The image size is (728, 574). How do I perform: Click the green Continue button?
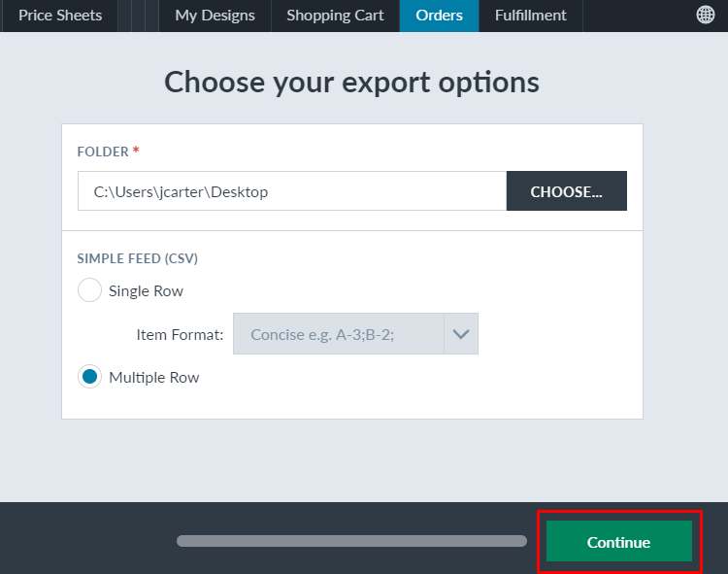pos(619,541)
